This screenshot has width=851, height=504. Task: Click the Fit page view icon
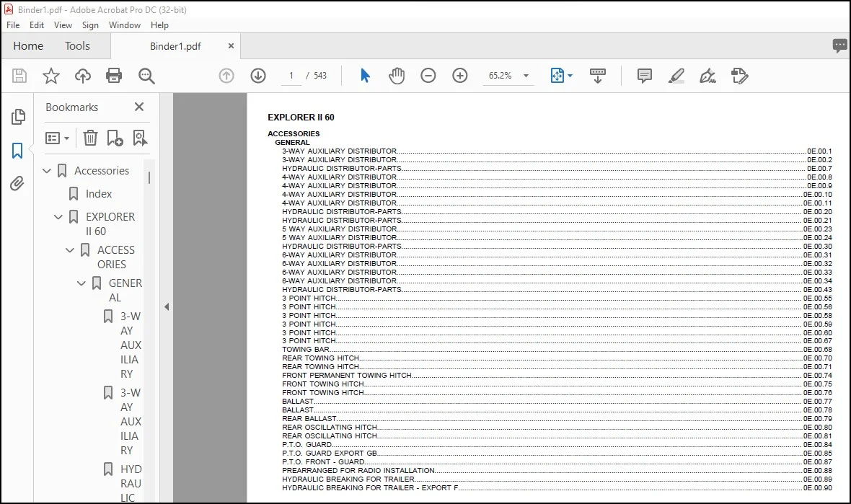[557, 76]
